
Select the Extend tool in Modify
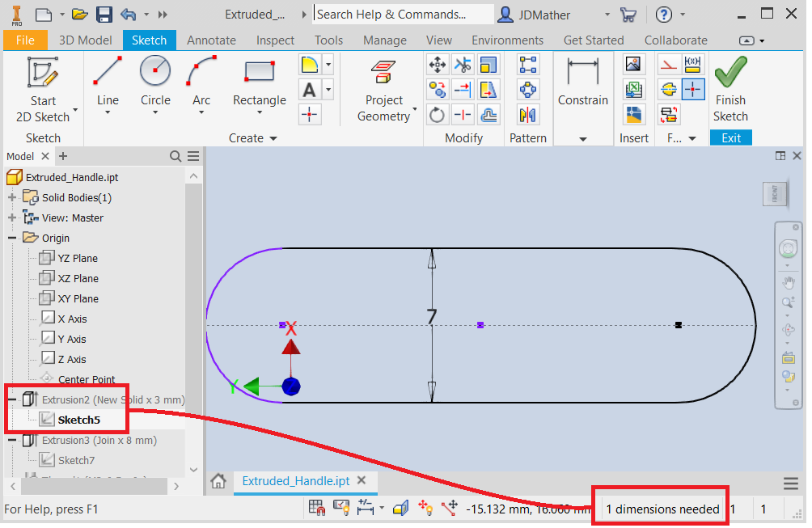463,90
